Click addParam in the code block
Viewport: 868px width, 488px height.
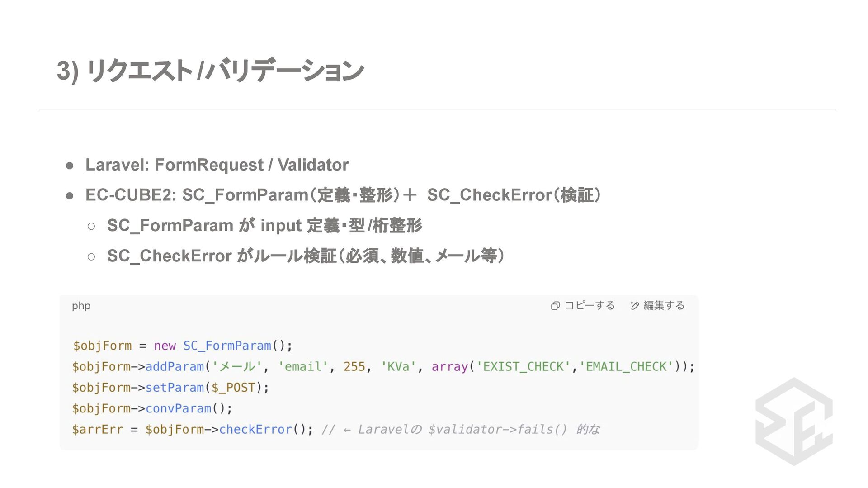[175, 366]
